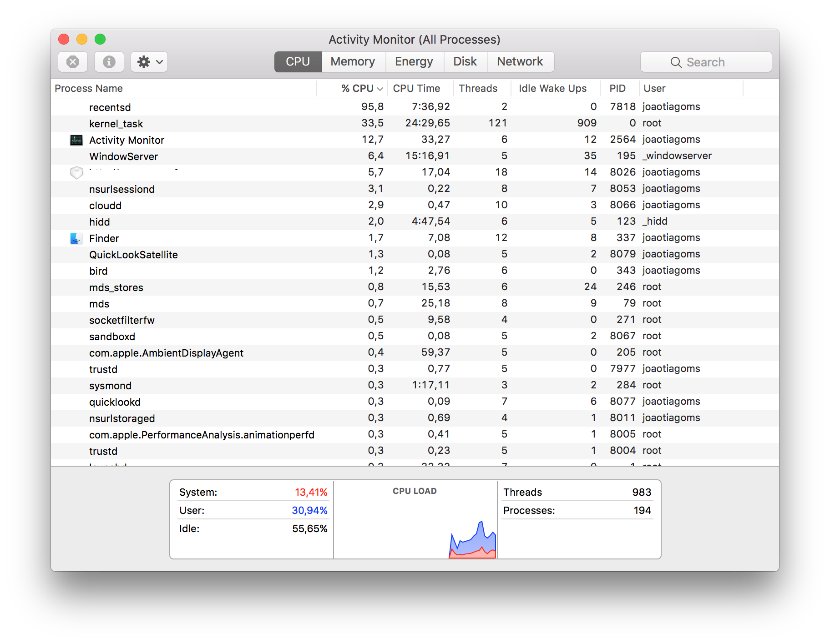Select the kernel_task process
Image resolution: width=830 pixels, height=644 pixels.
116,124
